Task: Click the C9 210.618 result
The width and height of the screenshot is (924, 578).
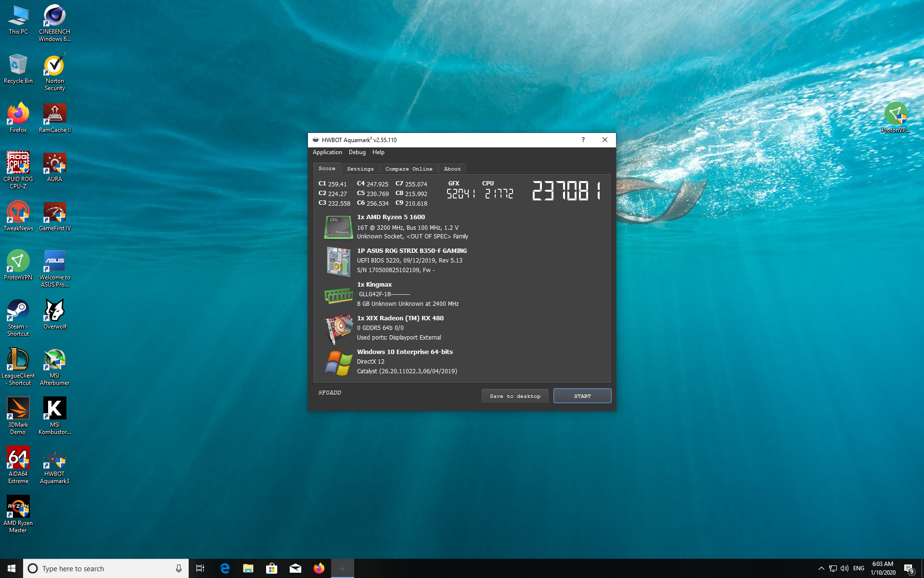Action: pyautogui.click(x=411, y=203)
